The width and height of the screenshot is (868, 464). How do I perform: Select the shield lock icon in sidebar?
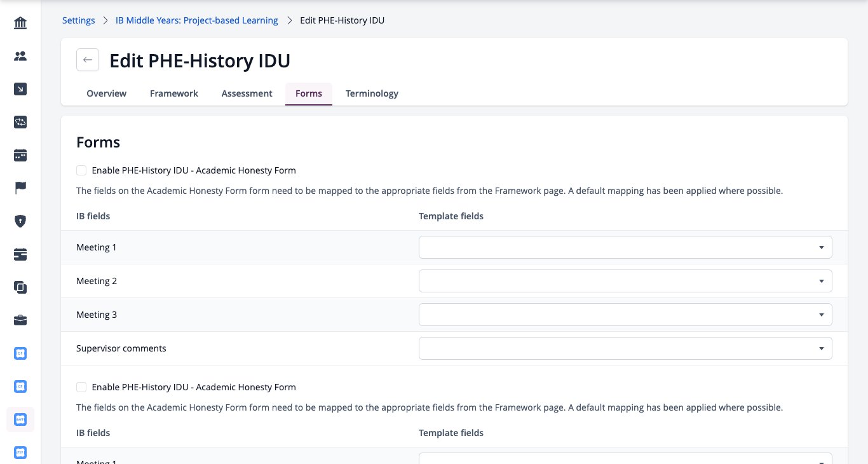[20, 221]
